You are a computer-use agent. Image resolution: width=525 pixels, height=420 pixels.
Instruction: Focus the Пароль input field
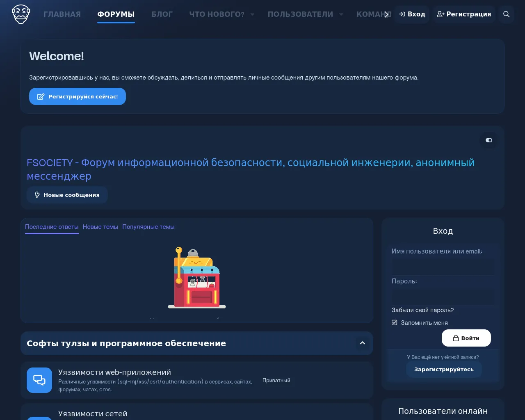tap(443, 297)
